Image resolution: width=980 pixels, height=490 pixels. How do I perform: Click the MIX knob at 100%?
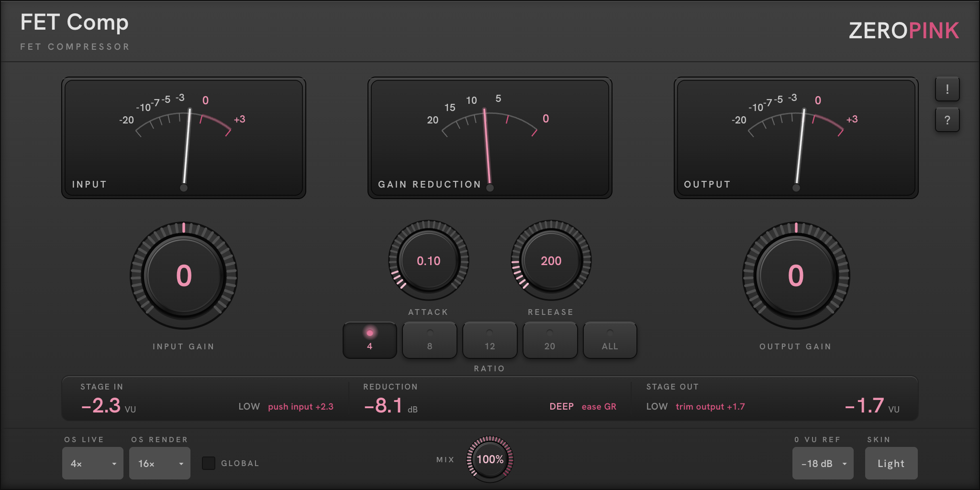490,459
